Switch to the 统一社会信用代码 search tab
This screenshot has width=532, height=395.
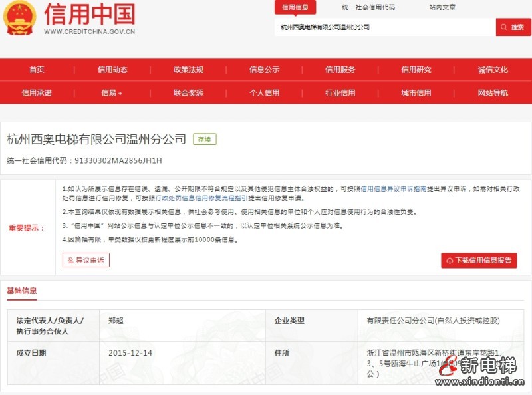coord(369,8)
